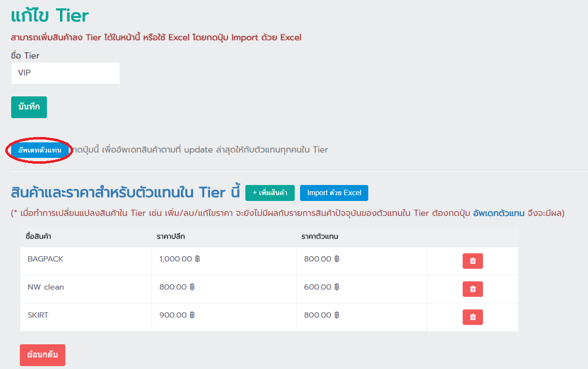Select the BAGPACK product name cell
Screen dimensions: 588x369
click(45, 259)
